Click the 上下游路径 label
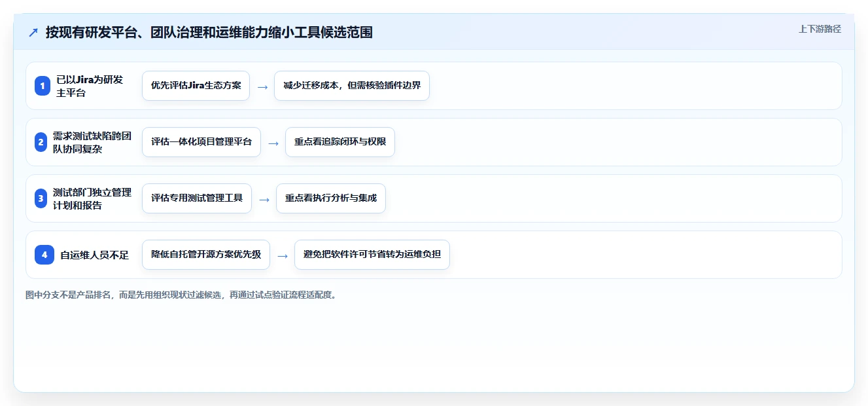This screenshot has height=406, width=868. pos(820,29)
